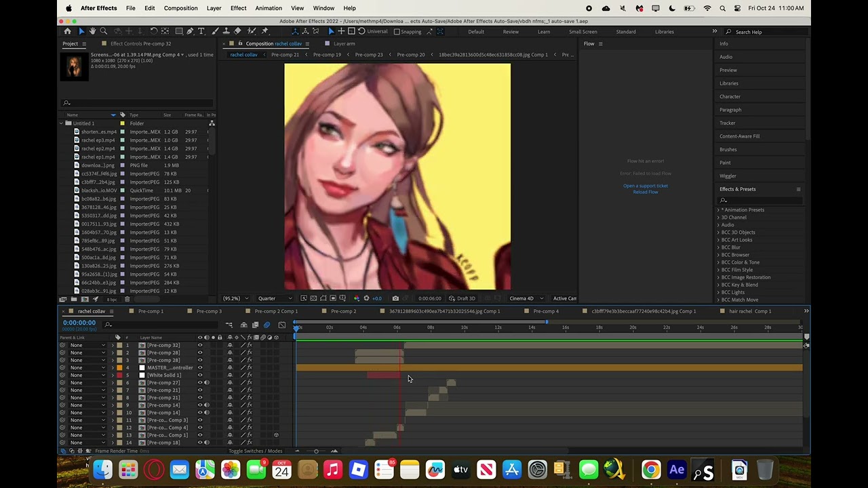868x488 pixels.
Task: Hide the White Solid 1 layer
Action: tap(200, 375)
